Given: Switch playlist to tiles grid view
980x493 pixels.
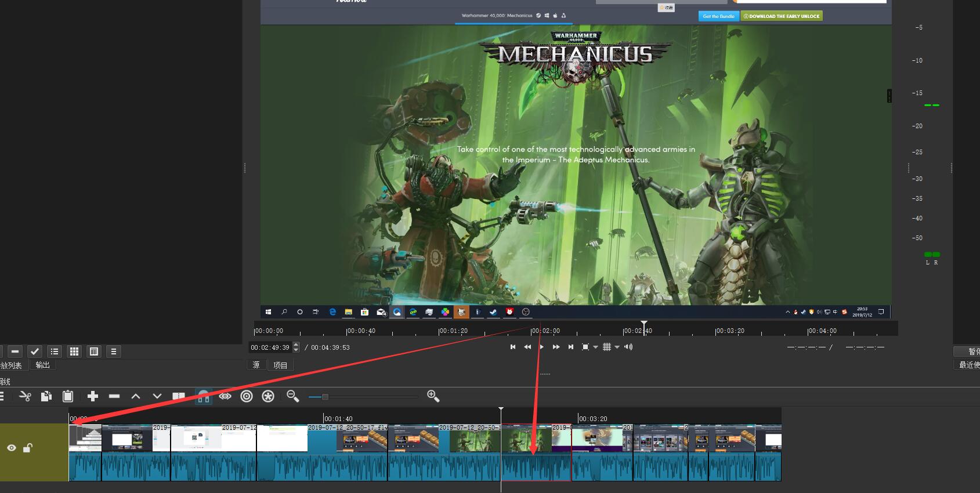Looking at the screenshot, I should click(x=74, y=351).
